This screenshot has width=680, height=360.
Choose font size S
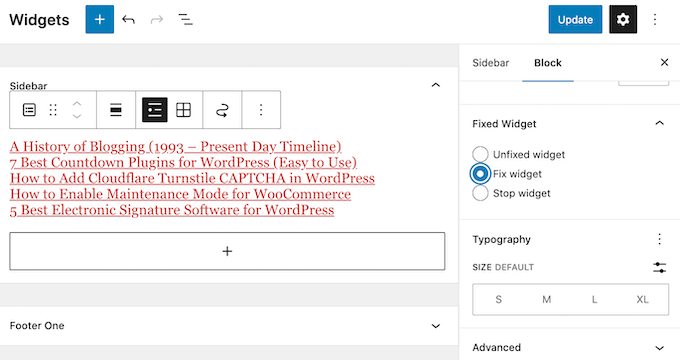[499, 299]
